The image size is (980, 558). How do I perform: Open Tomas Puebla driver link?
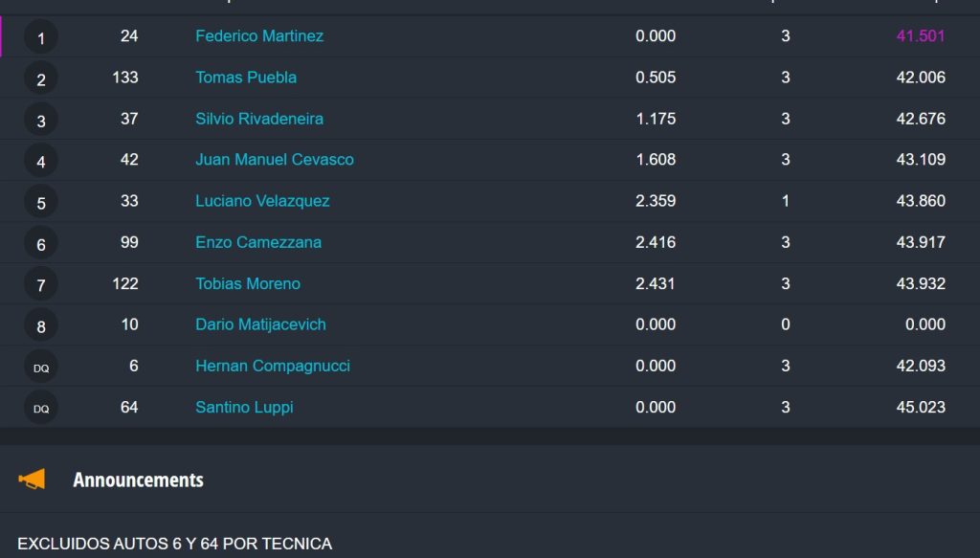[246, 78]
